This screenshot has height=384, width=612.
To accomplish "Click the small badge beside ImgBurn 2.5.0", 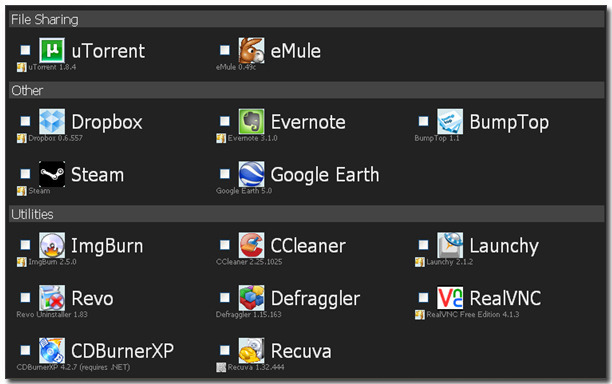I will click(21, 262).
